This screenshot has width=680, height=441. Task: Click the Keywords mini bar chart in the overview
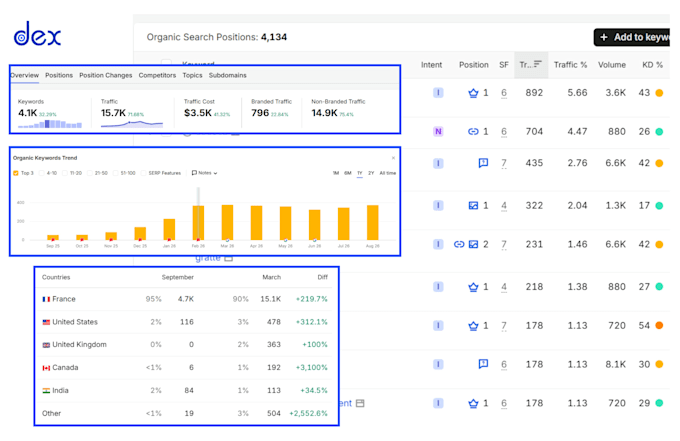50,124
